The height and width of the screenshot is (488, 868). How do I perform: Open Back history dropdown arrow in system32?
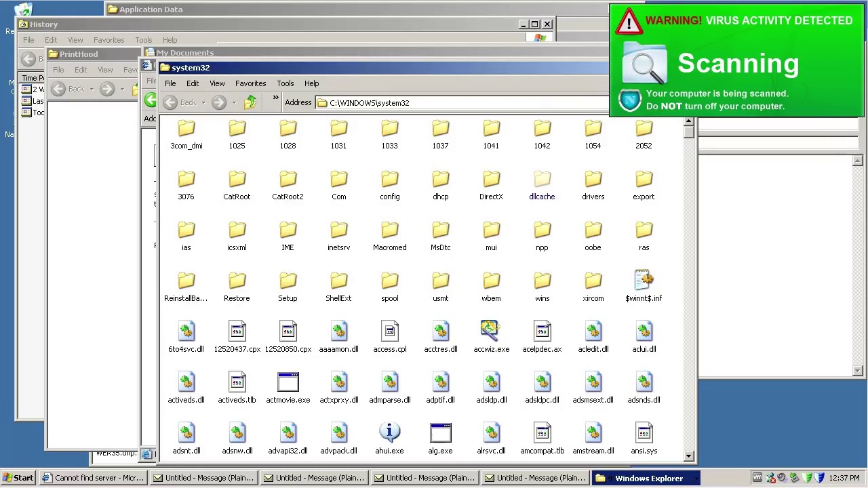point(203,103)
